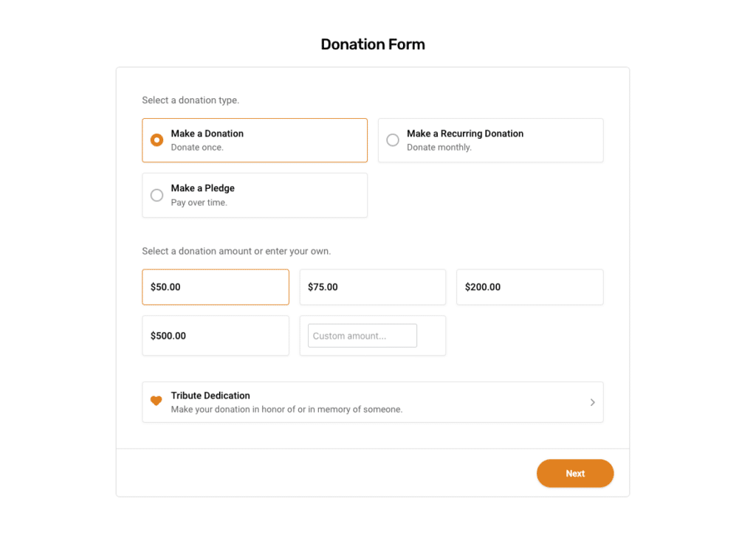Click the 'Make a Donation' bold label

tap(207, 134)
